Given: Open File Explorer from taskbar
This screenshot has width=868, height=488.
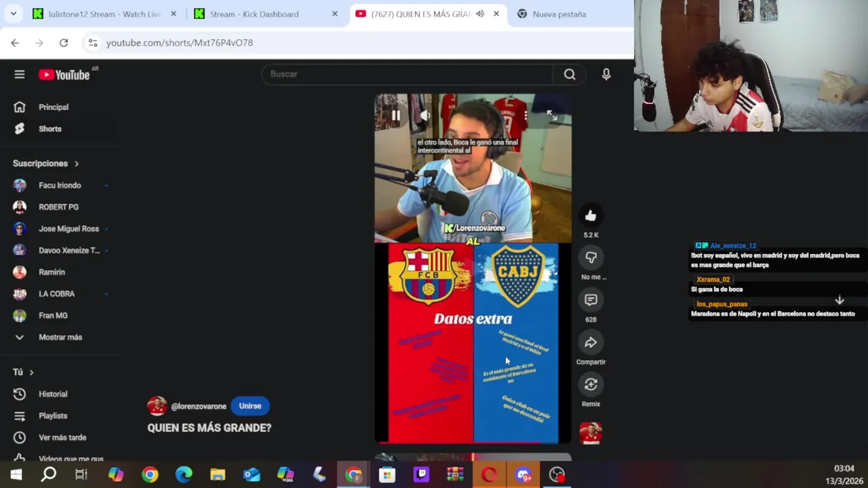Looking at the screenshot, I should click(218, 474).
